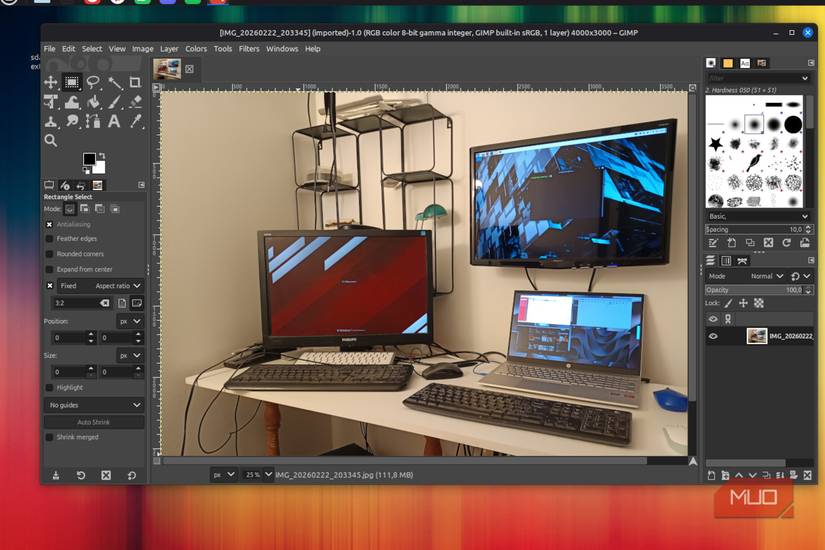825x550 pixels.
Task: Select the Rectangle Select tool
Action: click(x=72, y=82)
